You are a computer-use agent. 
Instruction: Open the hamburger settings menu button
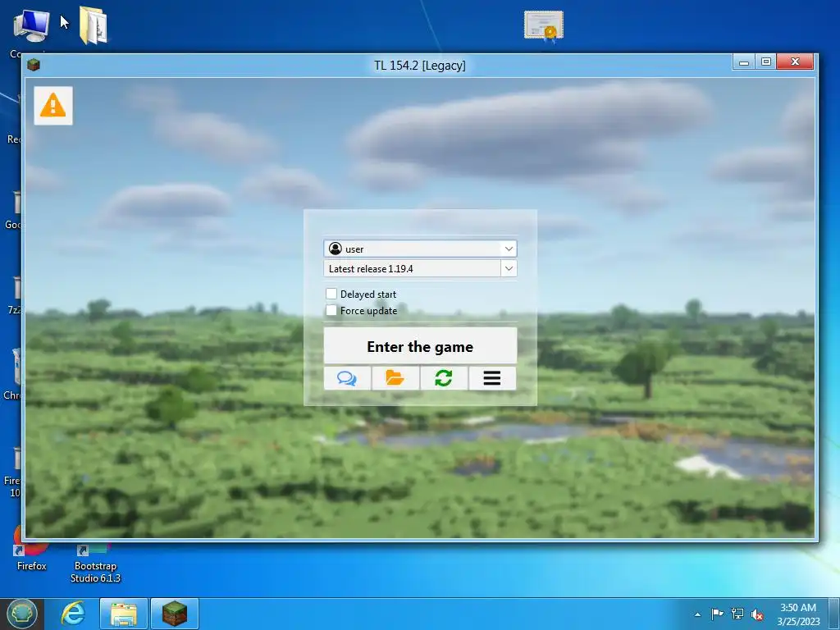click(492, 379)
